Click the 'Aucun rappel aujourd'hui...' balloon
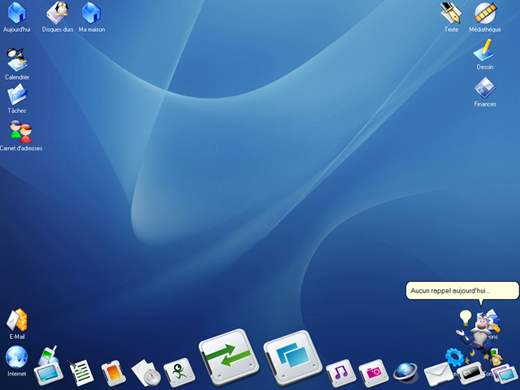Image resolution: width=520 pixels, height=390 pixels. (462, 291)
